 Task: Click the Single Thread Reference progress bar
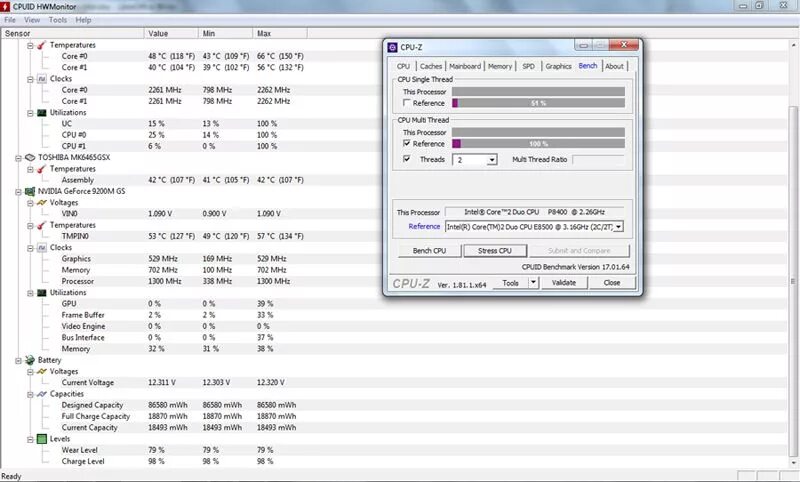pos(538,103)
